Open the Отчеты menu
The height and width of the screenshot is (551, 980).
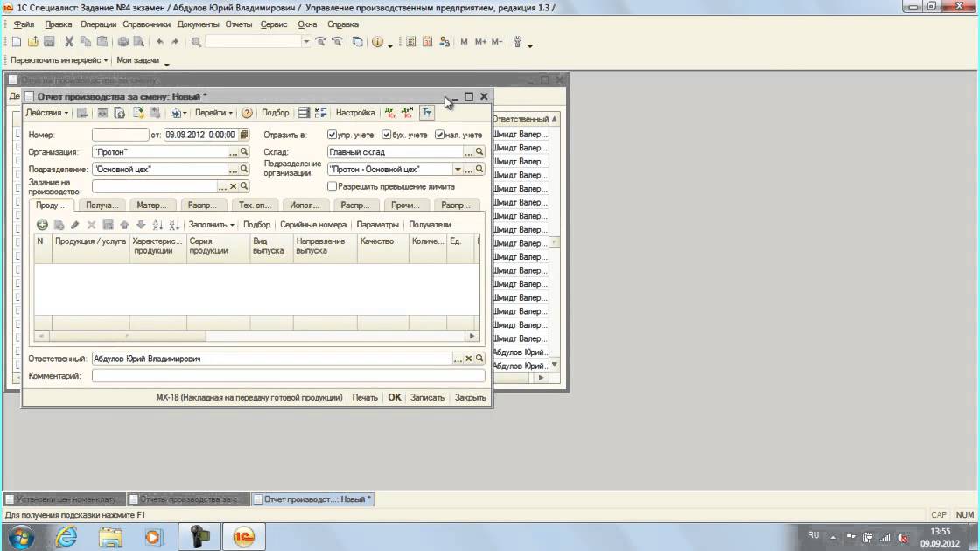[x=239, y=24]
